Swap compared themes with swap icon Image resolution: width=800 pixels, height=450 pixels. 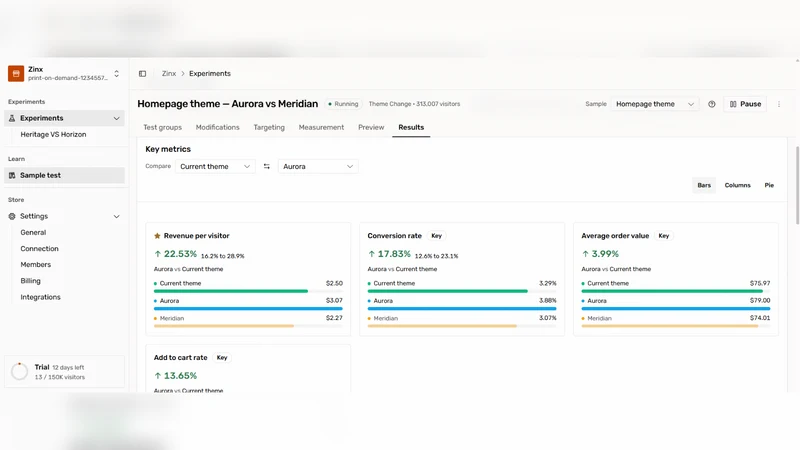coord(266,166)
